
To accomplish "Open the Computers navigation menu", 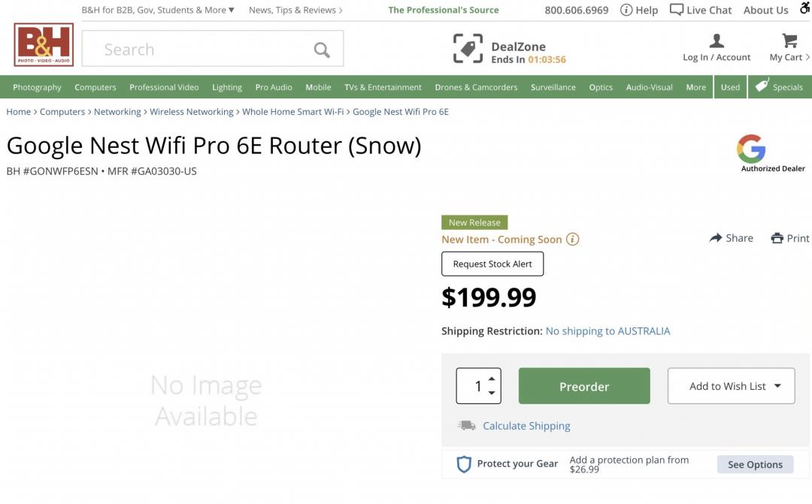I will coord(95,87).
